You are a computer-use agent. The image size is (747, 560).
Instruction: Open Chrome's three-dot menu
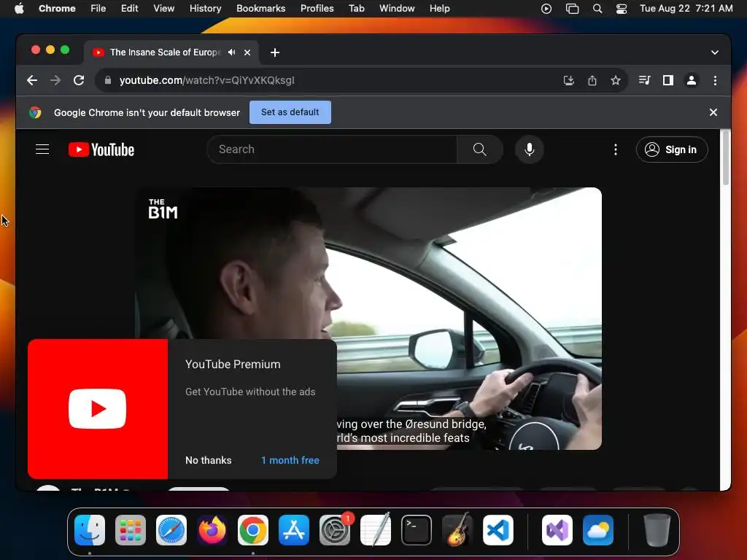tap(715, 80)
